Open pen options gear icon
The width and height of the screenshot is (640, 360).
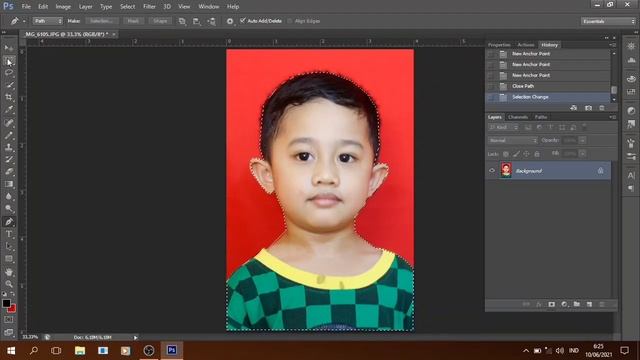click(x=230, y=21)
